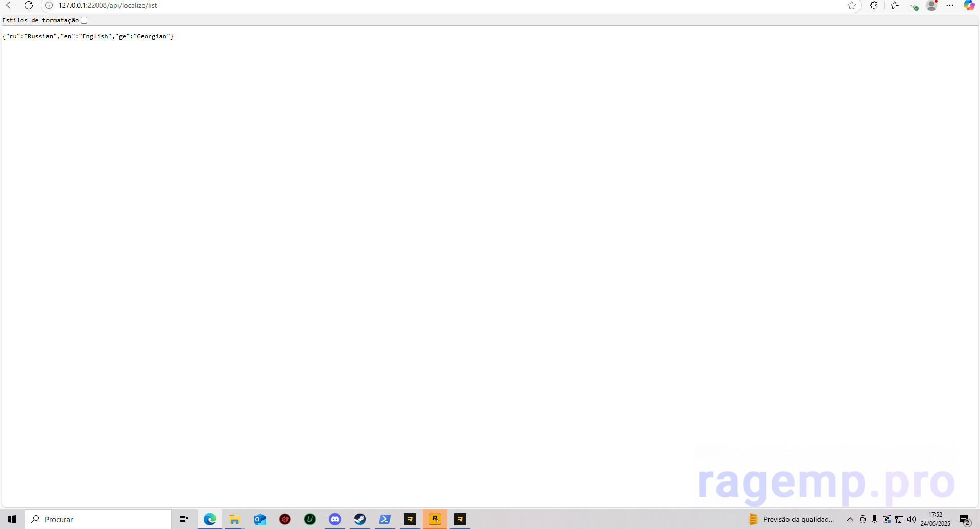980x529 pixels.
Task: Open the Windows Start menu
Action: (x=12, y=519)
